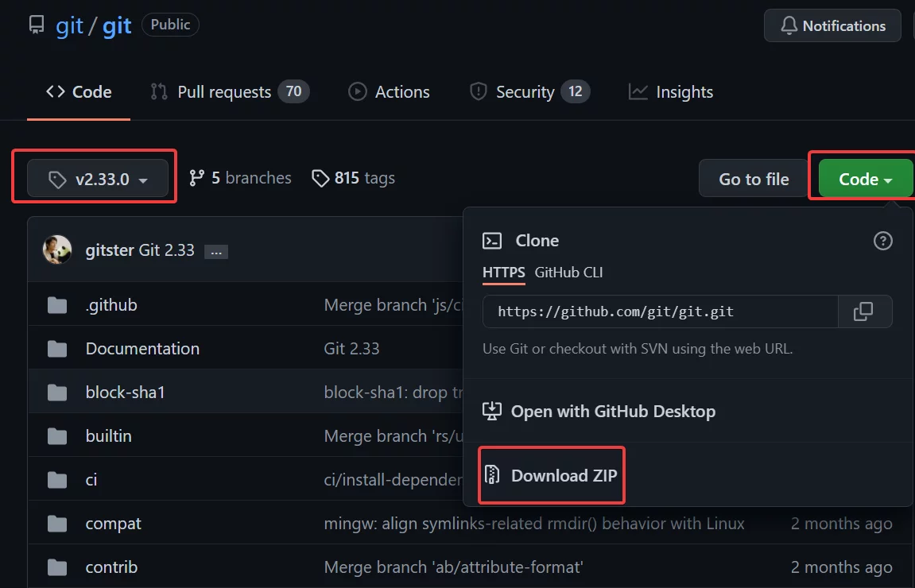This screenshot has width=915, height=588.
Task: Click the pull request icon in the tabs
Action: click(159, 91)
